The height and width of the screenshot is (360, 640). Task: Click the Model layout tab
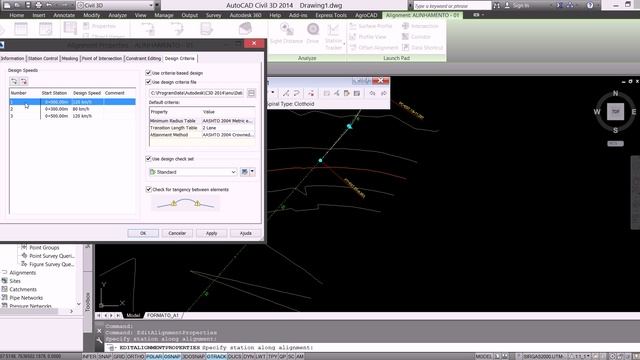(x=133, y=315)
